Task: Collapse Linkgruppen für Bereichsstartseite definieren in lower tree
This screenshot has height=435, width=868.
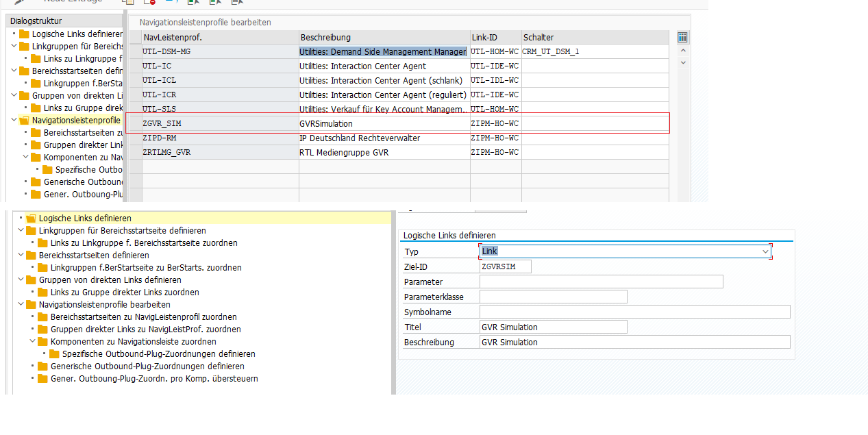Action: (x=21, y=231)
